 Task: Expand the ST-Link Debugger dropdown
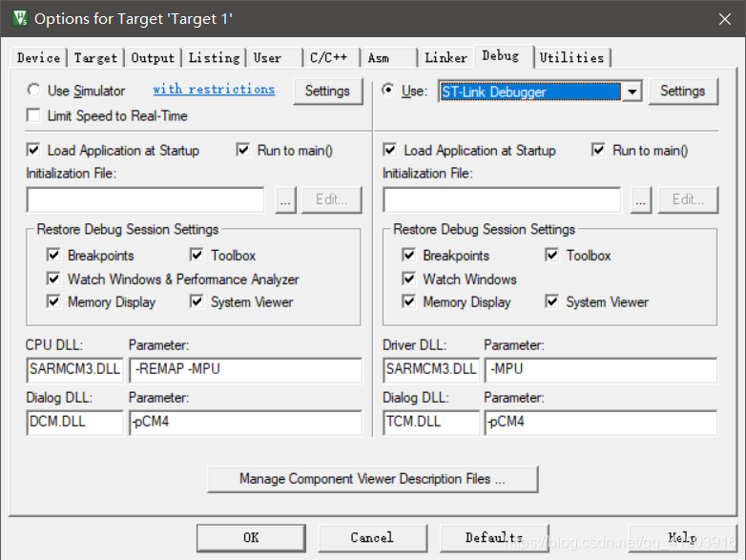[632, 92]
